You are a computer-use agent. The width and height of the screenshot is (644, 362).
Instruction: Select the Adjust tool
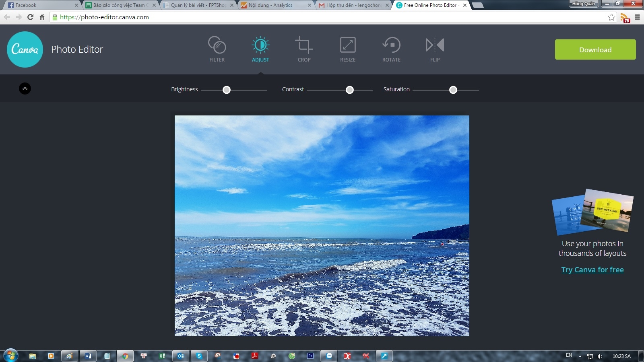click(x=260, y=49)
